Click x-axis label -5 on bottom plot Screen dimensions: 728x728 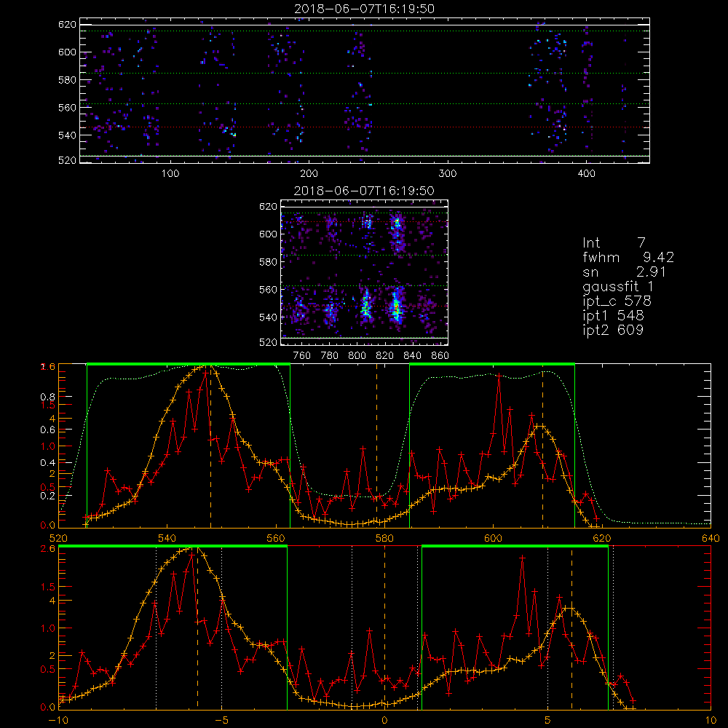tap(222, 721)
